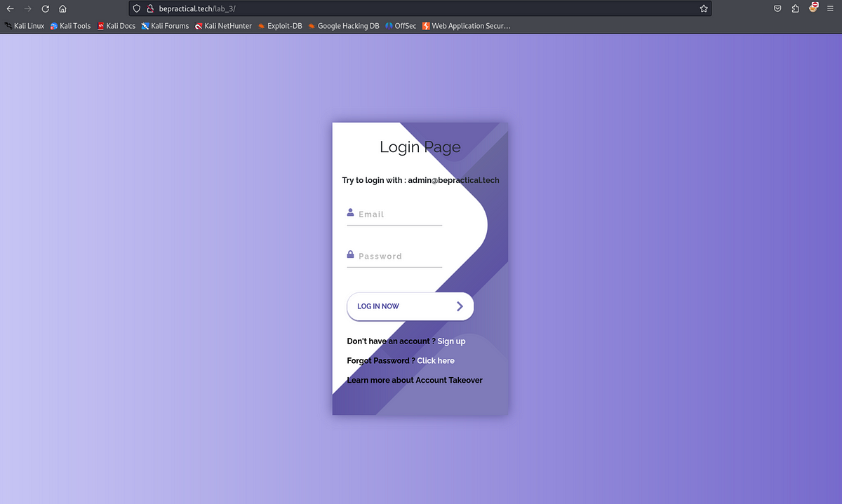This screenshot has width=842, height=504.
Task: Reload the page with the refresh icon
Action: [x=46, y=8]
